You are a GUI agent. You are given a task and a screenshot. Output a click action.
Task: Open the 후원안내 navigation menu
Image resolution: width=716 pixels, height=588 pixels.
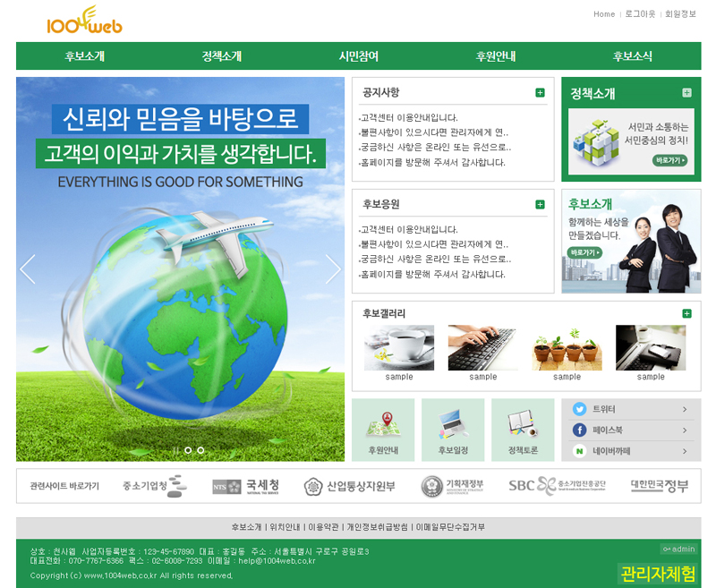(495, 56)
